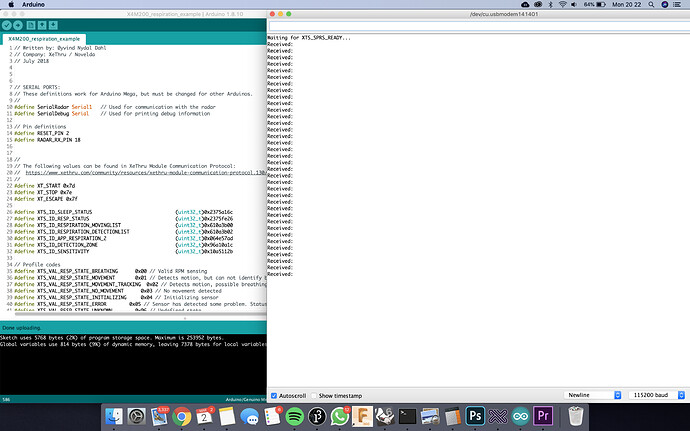Open the xethru.com protocol link in code

coord(146,173)
